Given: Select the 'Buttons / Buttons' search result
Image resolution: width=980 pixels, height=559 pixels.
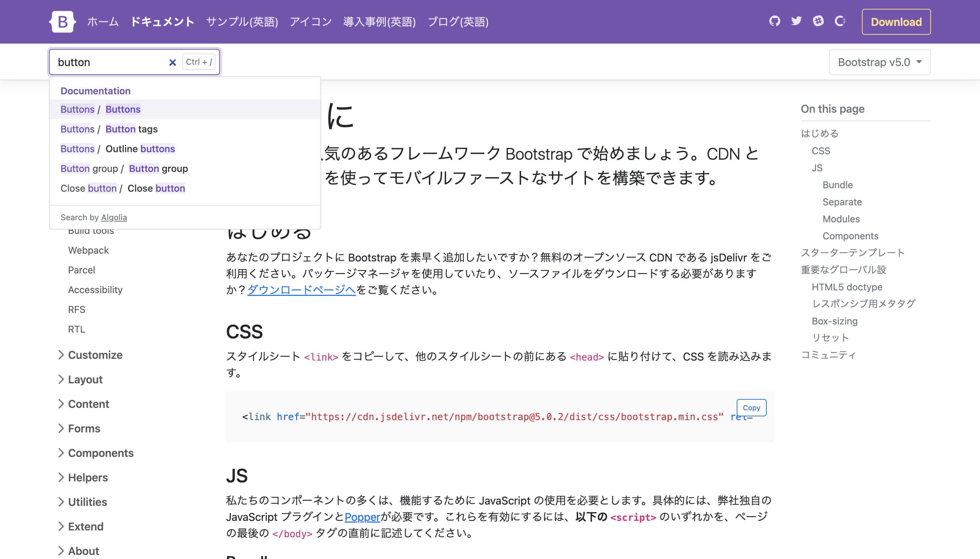Looking at the screenshot, I should point(185,109).
